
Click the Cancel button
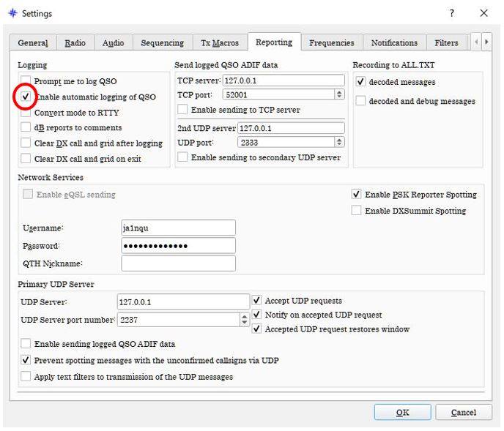pos(463,412)
